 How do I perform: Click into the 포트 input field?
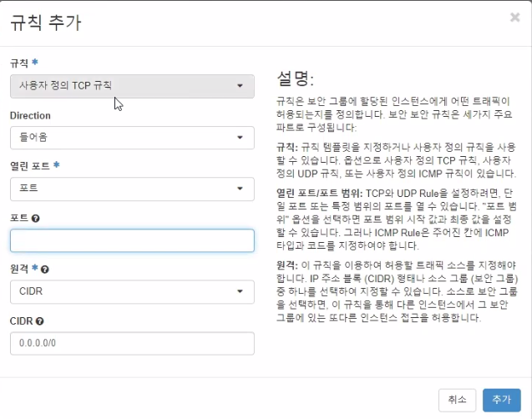tap(132, 240)
